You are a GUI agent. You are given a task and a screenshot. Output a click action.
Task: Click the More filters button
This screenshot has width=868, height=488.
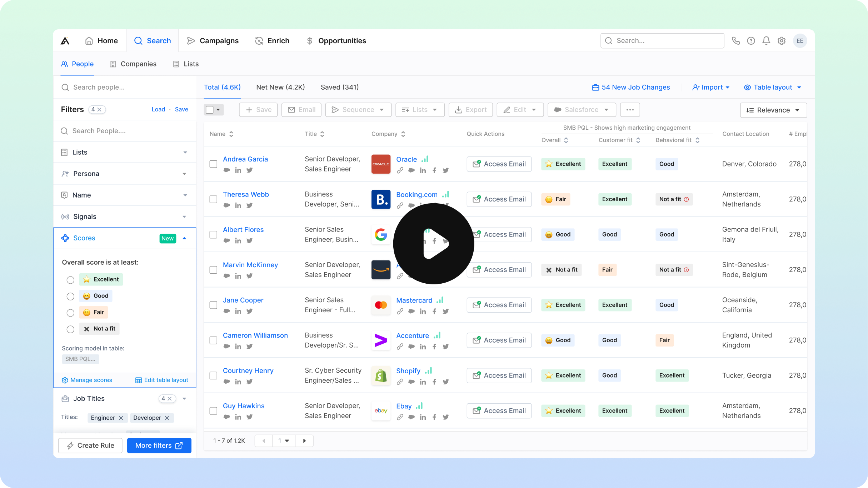pos(159,445)
